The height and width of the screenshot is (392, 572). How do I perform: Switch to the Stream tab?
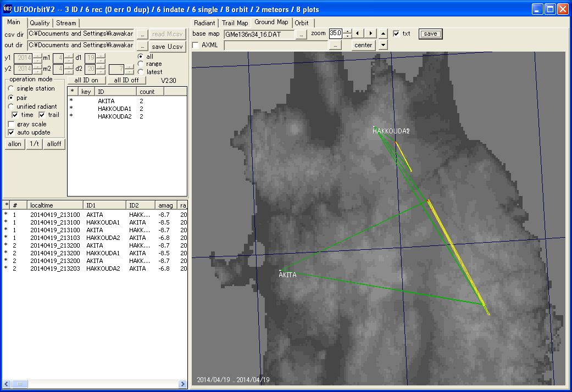tap(66, 23)
